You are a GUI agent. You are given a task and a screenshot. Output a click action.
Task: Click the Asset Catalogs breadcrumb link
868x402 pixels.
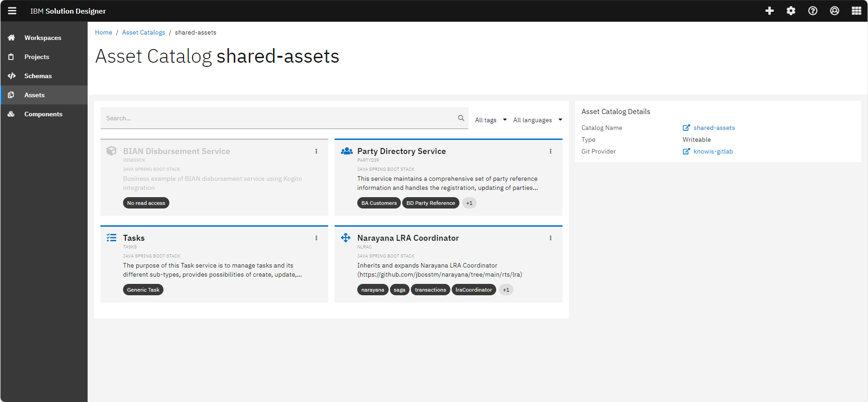[143, 32]
